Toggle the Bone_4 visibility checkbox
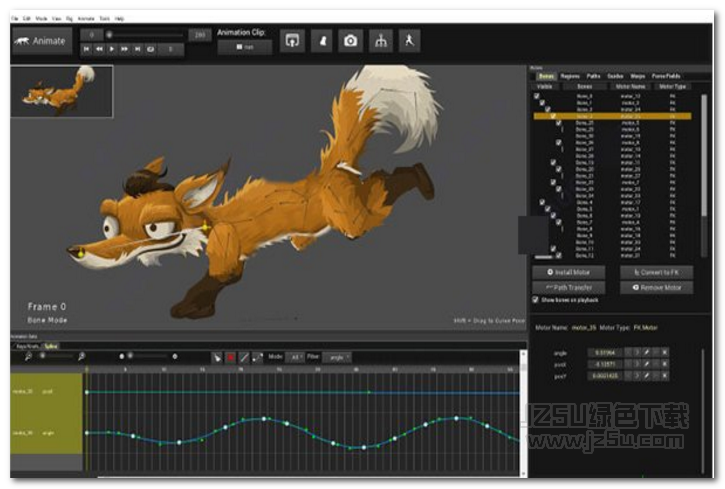The image size is (725, 489). point(542,202)
